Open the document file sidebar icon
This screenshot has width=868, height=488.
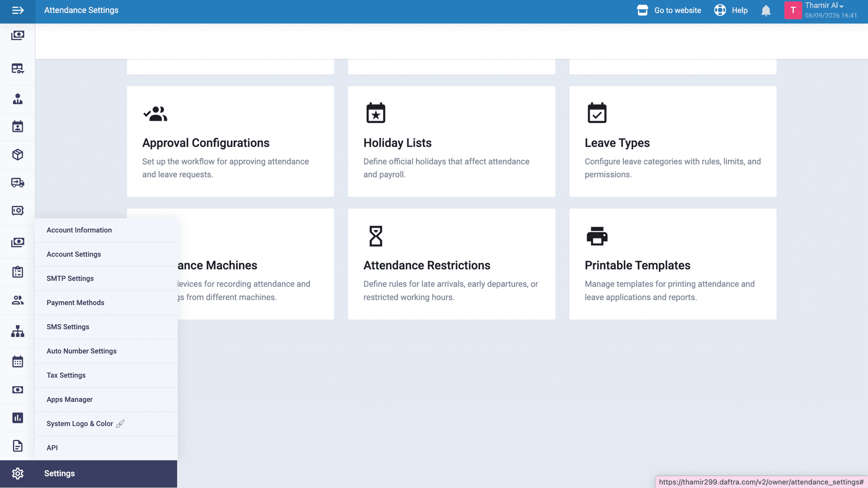tap(18, 446)
